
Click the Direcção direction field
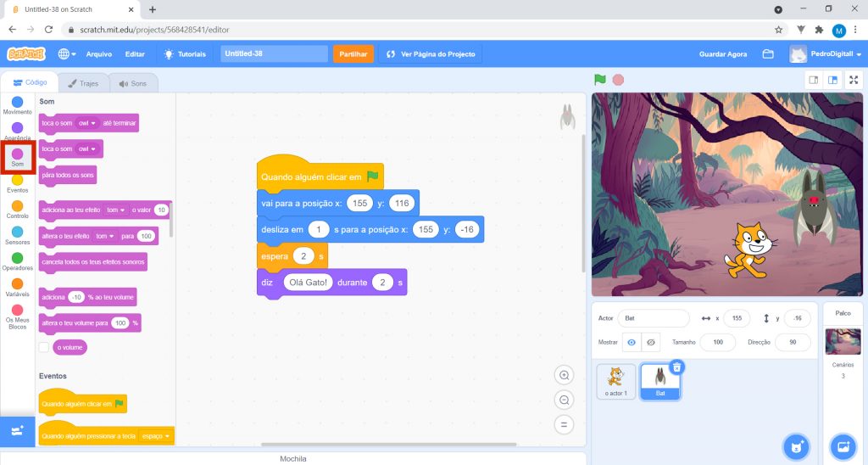tap(793, 342)
